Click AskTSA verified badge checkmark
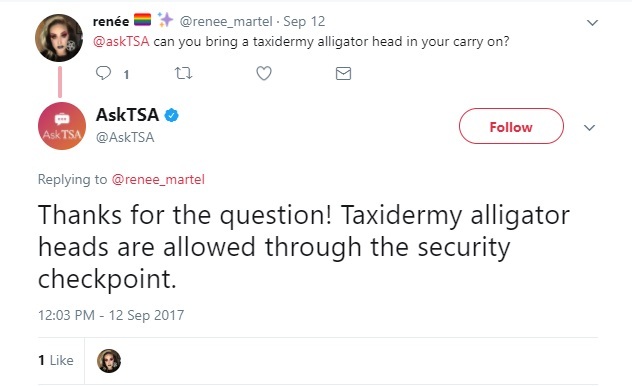This screenshot has height=386, width=632. click(172, 115)
